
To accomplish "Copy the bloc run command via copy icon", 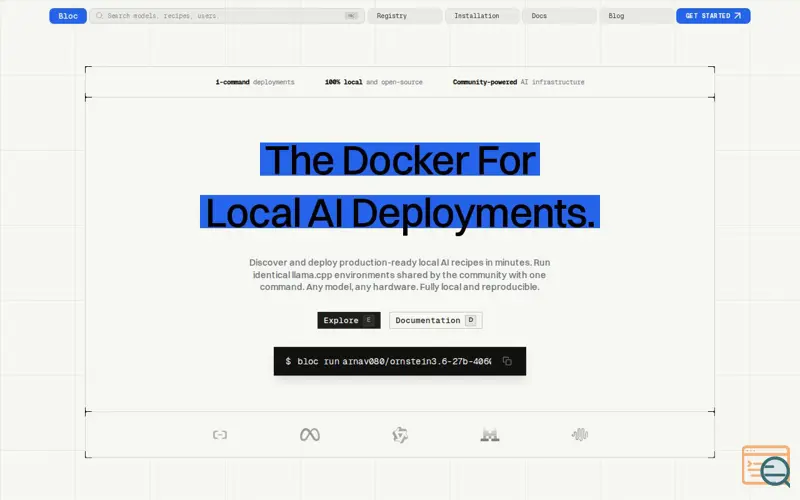I will 507,361.
